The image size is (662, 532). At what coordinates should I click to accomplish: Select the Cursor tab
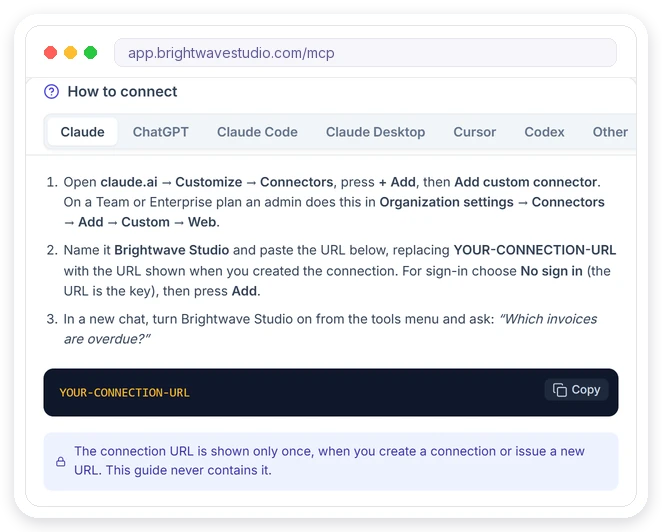pos(475,132)
